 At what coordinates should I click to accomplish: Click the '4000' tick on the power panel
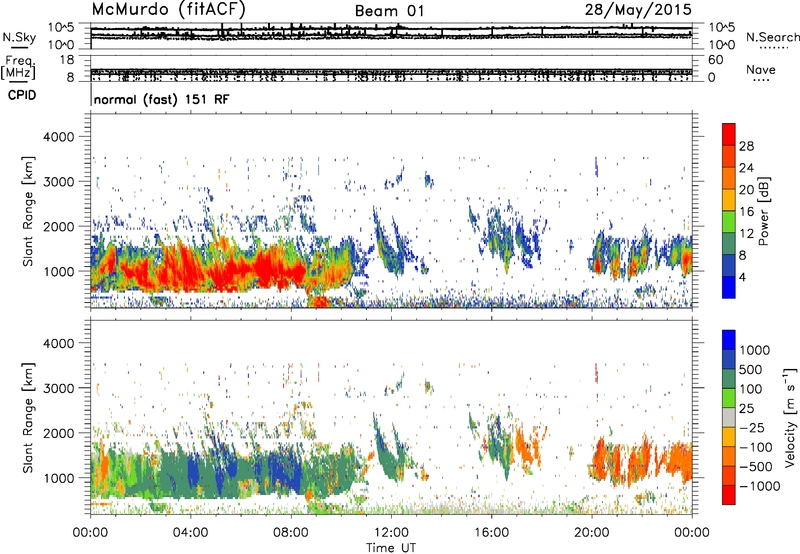pos(60,137)
